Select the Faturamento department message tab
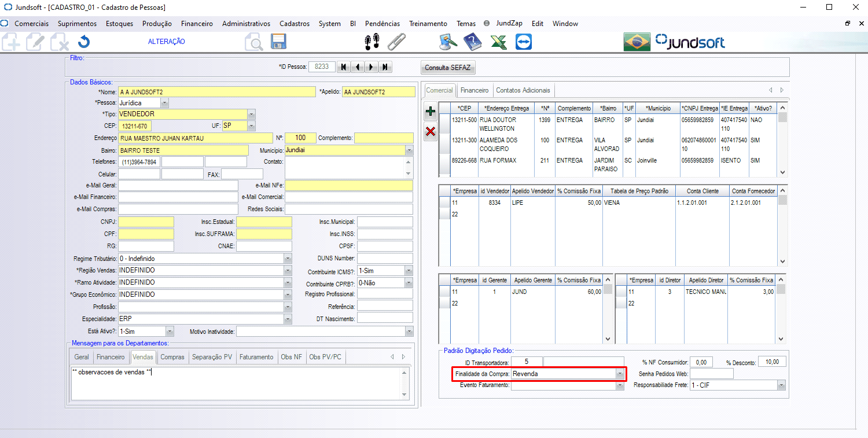This screenshot has height=438, width=868. point(256,357)
